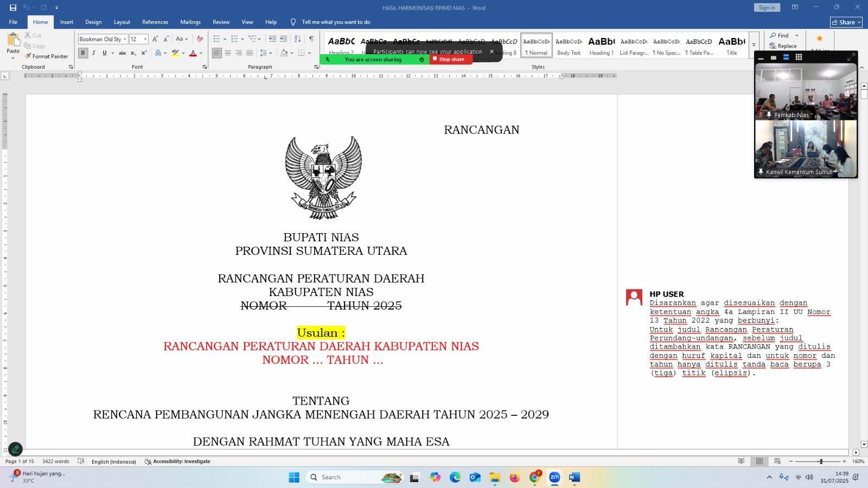
Task: Click Increase Font Size icon
Action: [155, 39]
